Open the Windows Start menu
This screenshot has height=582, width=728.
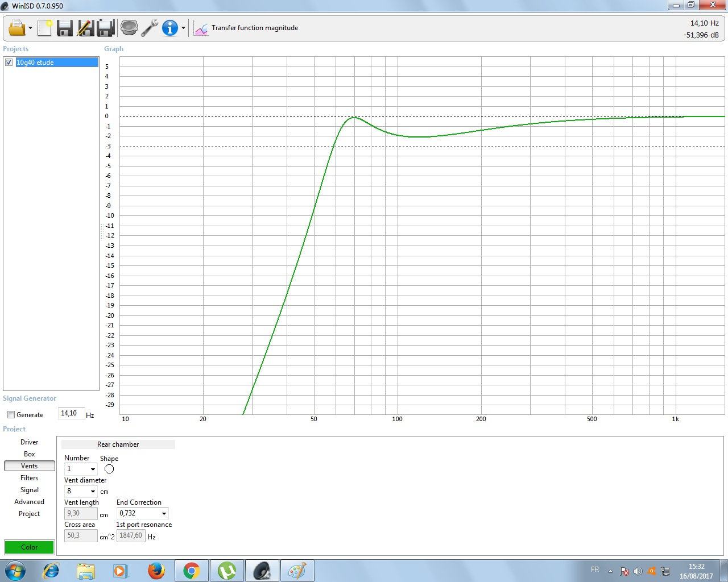[15, 571]
